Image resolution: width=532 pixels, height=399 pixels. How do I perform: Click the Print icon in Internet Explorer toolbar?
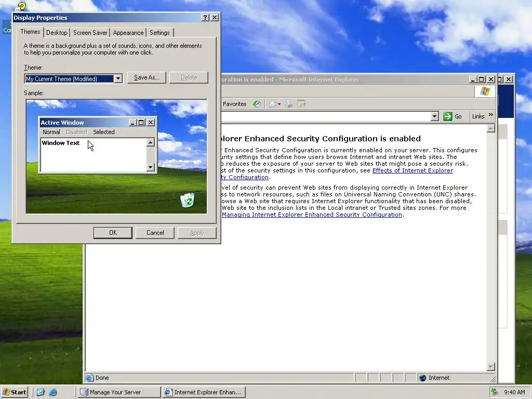(289, 104)
